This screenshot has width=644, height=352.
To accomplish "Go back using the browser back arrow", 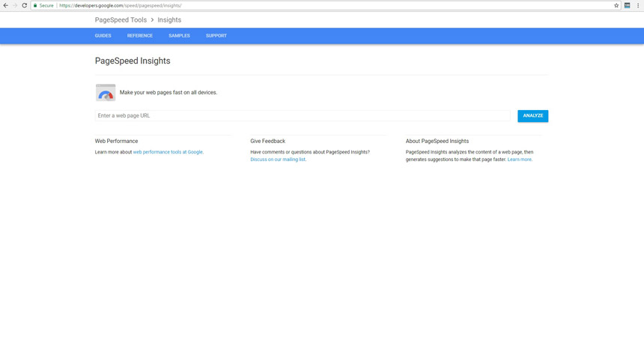I will click(x=6, y=5).
